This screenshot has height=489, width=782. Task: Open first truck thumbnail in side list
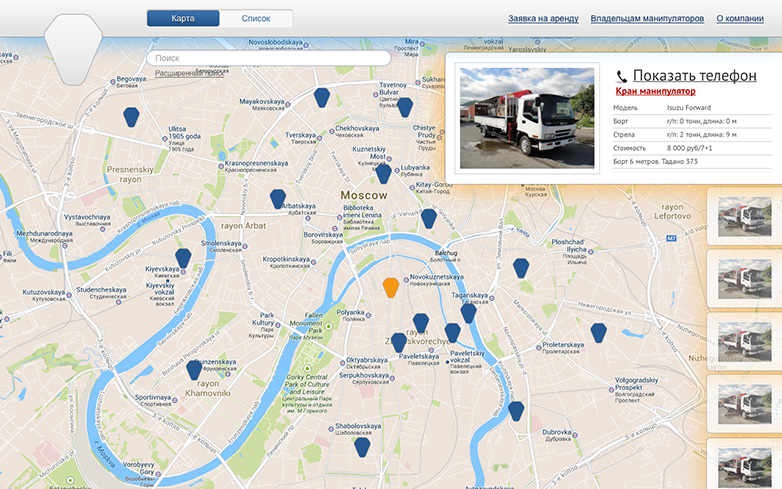744,217
